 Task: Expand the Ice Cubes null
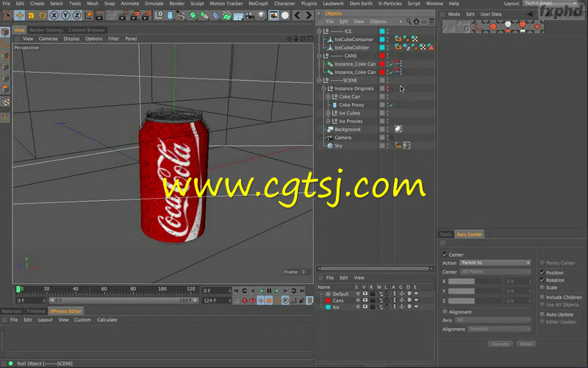[328, 113]
